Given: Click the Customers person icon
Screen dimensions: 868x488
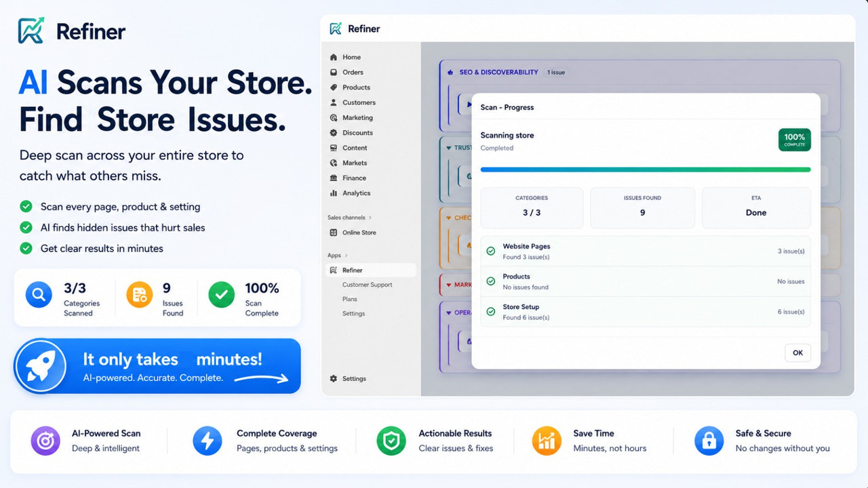Looking at the screenshot, I should [x=334, y=102].
